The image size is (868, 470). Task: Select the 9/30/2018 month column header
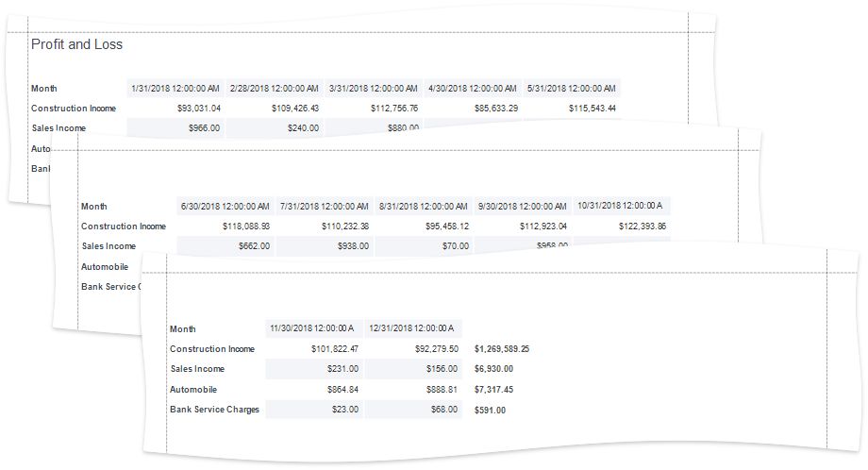coord(523,206)
